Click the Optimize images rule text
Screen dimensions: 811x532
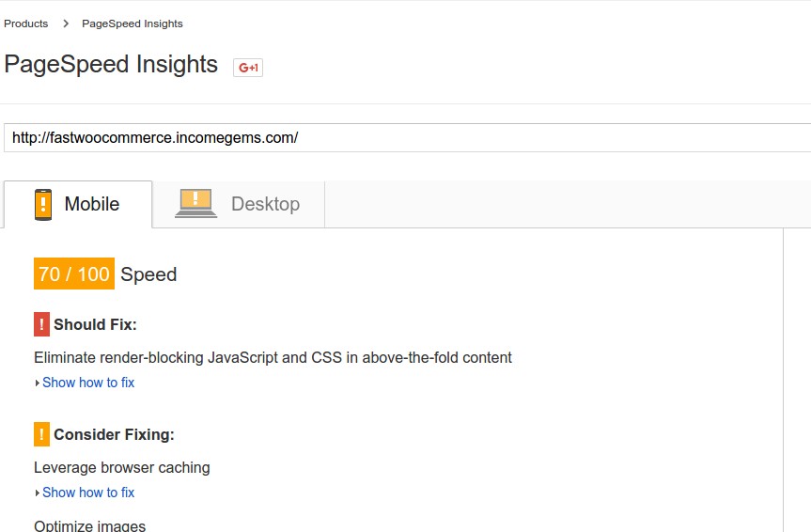click(x=90, y=525)
